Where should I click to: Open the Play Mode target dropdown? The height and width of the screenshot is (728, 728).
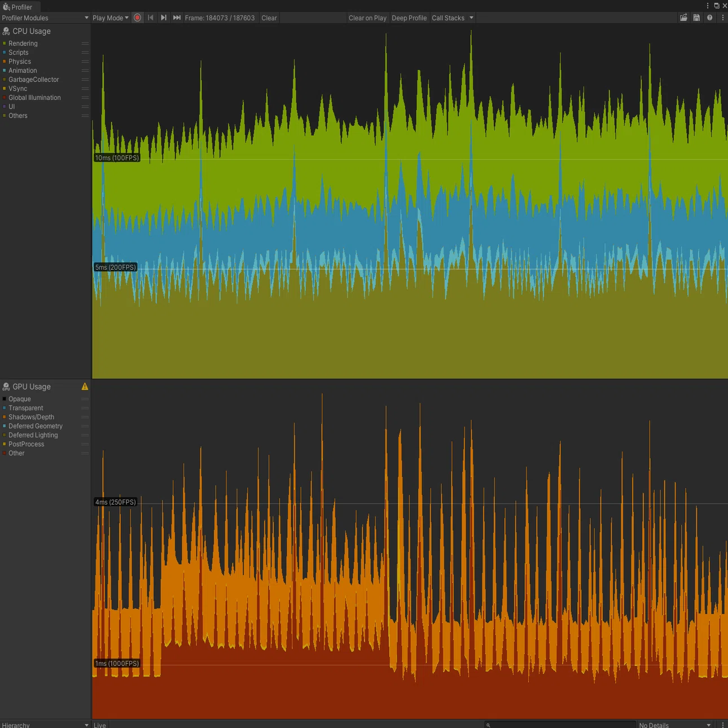tap(111, 18)
